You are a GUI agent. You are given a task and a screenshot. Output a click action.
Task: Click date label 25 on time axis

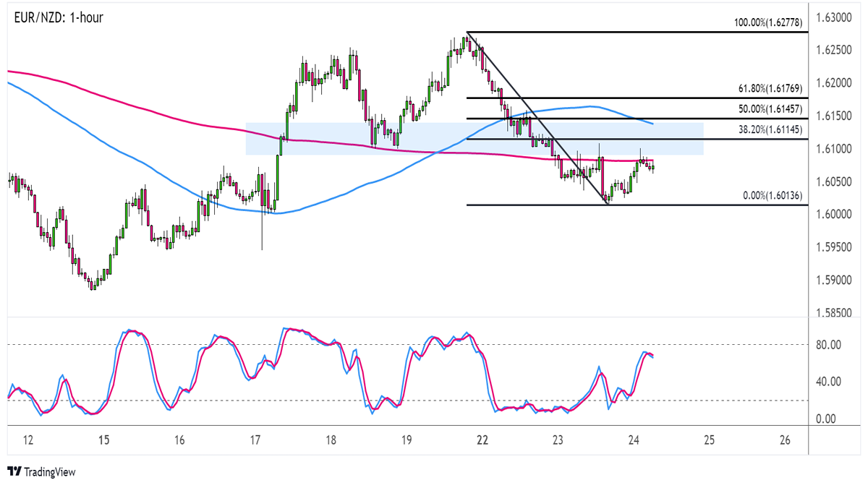pyautogui.click(x=710, y=440)
